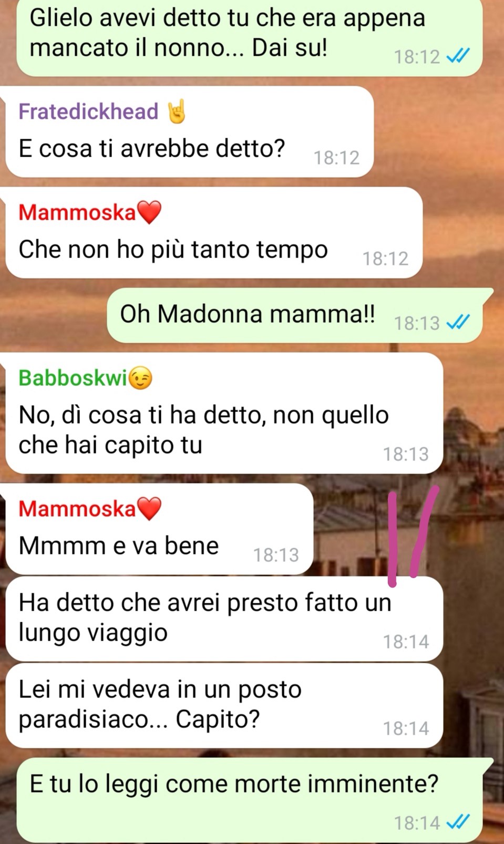Tap the Fratedickhead sender name
Screen dimensions: 504x844
coord(88,111)
